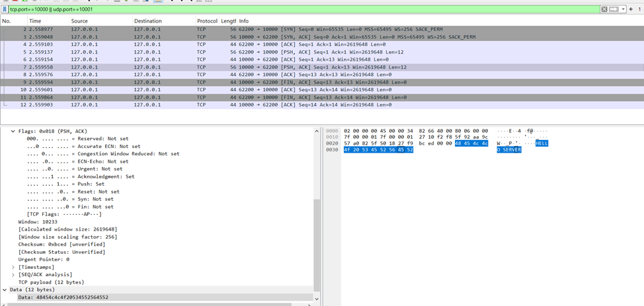The width and height of the screenshot is (644, 306).
Task: Click the display filter bookmark icon
Action: (5, 9)
